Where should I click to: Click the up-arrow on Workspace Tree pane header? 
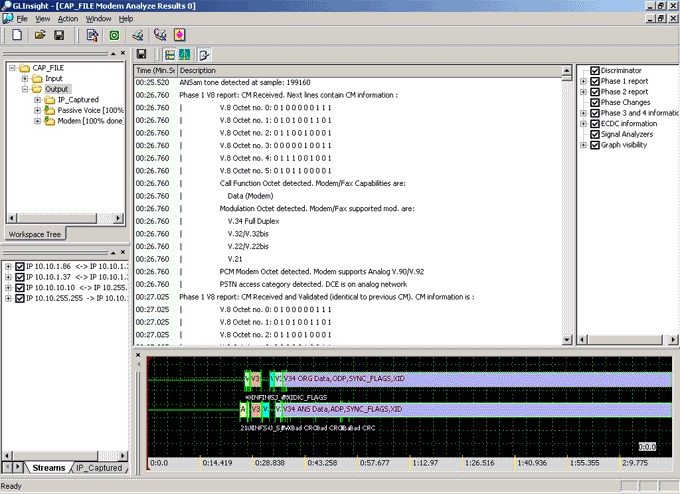pos(113,53)
